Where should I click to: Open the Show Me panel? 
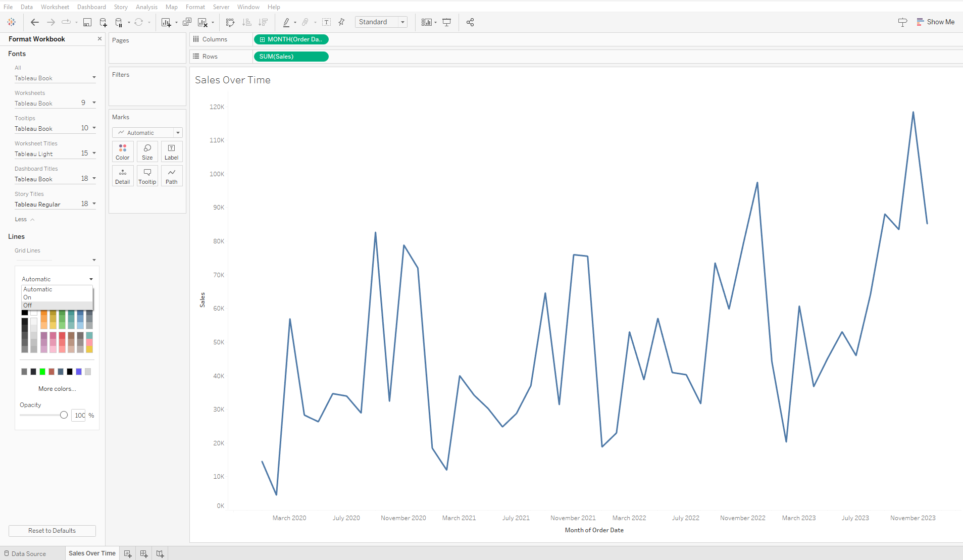tap(935, 22)
